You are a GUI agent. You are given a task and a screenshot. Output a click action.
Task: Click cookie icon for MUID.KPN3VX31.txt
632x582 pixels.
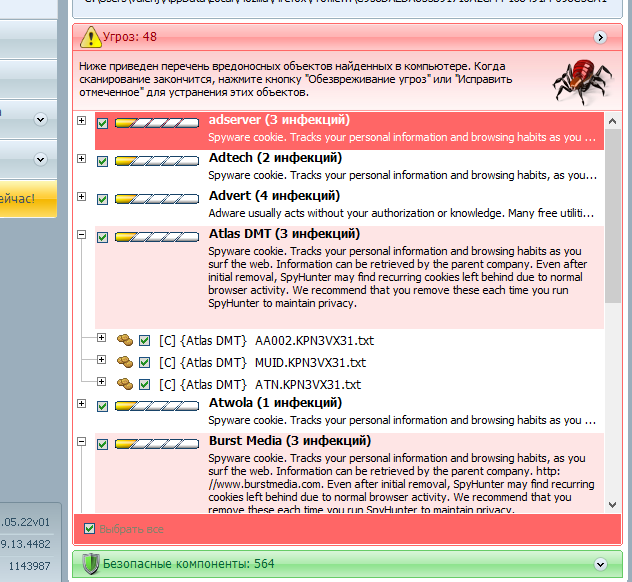coord(125,362)
